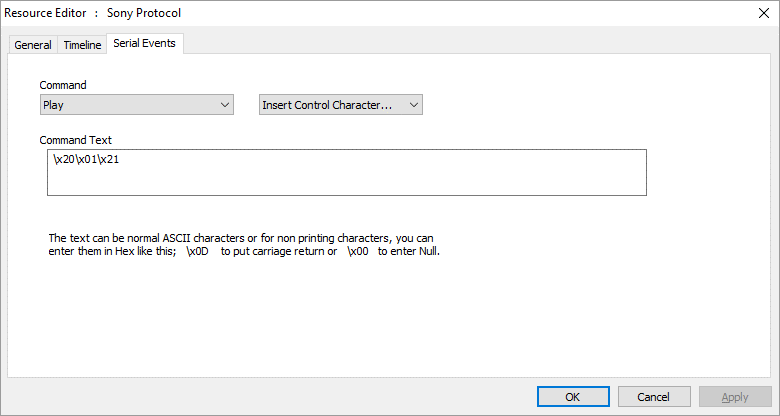Select the Serial Events tab
Screen dimensions: 780x416
(145, 43)
